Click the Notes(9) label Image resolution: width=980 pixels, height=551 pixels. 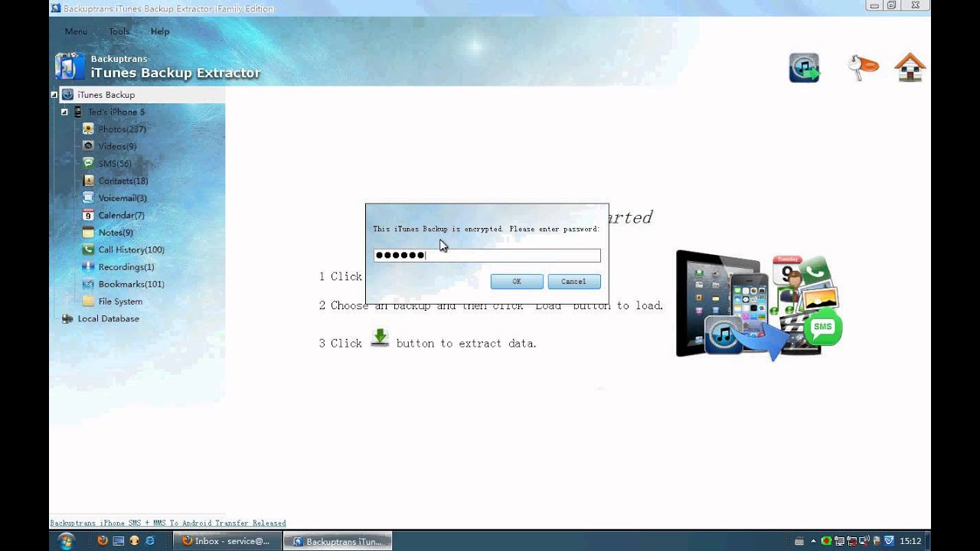(116, 233)
